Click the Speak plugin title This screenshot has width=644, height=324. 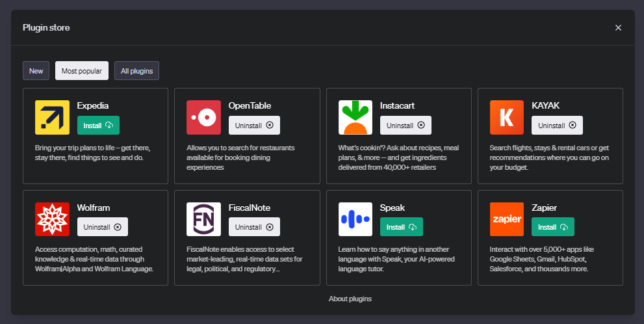point(393,208)
